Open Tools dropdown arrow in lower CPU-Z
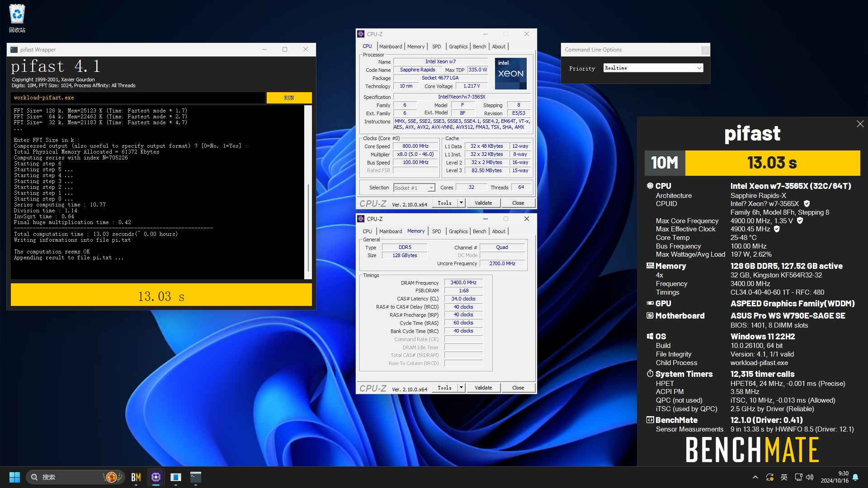 coord(461,388)
